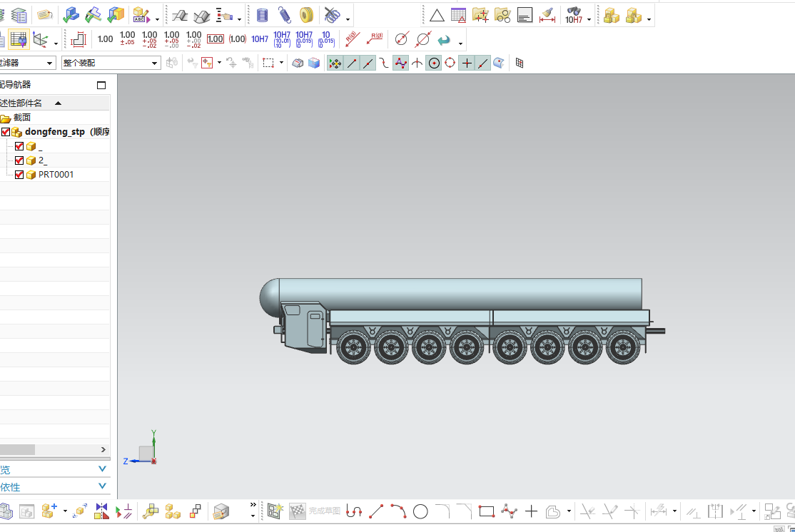Viewport: 795px width, 532px height.
Task: Uncheck the dongfeng_stp assembly checkbox
Action: point(6,132)
